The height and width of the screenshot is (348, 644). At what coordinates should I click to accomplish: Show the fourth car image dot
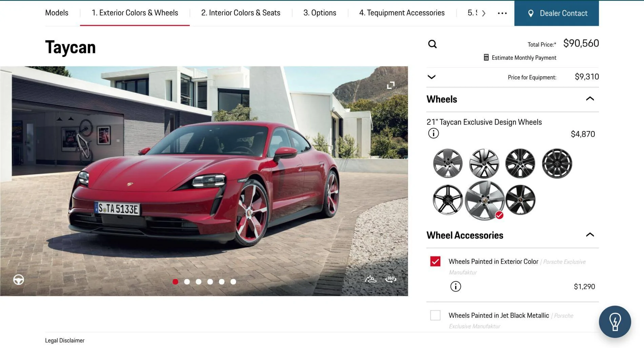tap(210, 282)
